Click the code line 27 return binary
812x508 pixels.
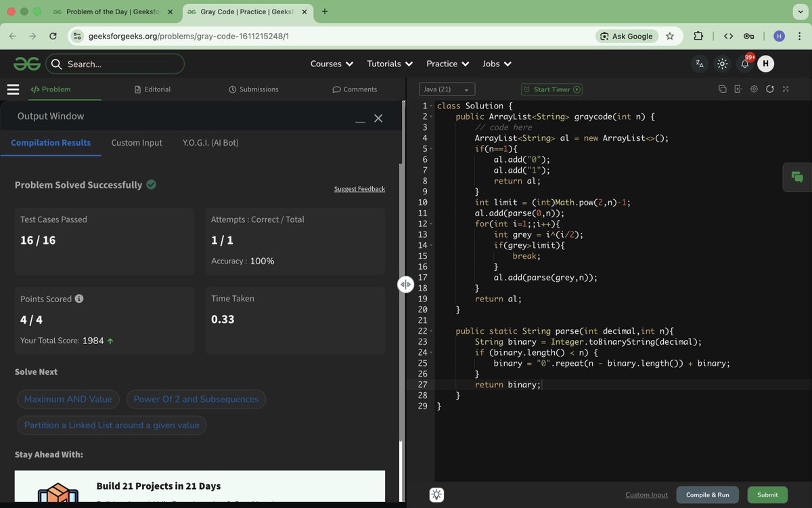[x=507, y=385]
